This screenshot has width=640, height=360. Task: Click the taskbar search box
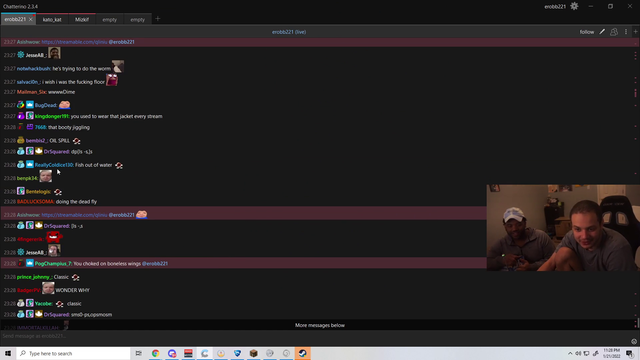click(x=73, y=353)
